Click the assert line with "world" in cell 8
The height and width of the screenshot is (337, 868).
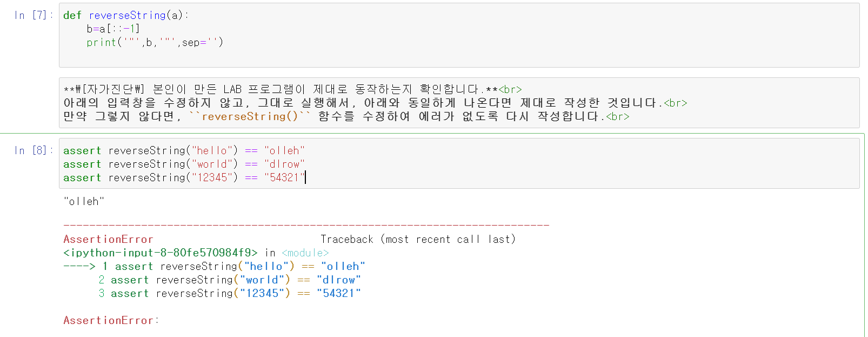point(184,164)
